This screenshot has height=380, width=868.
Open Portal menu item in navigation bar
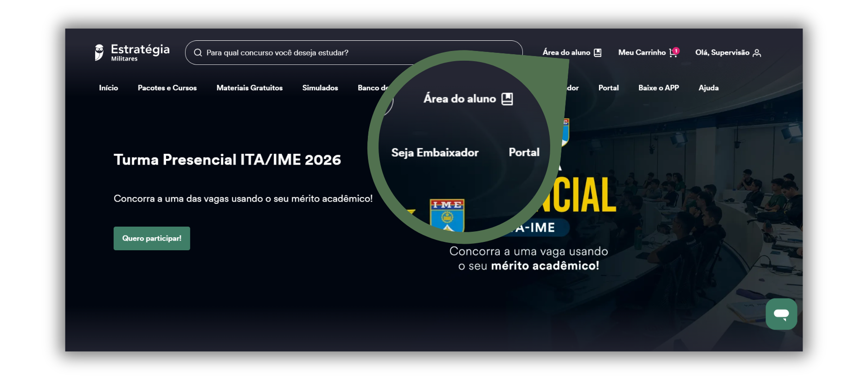(x=608, y=88)
